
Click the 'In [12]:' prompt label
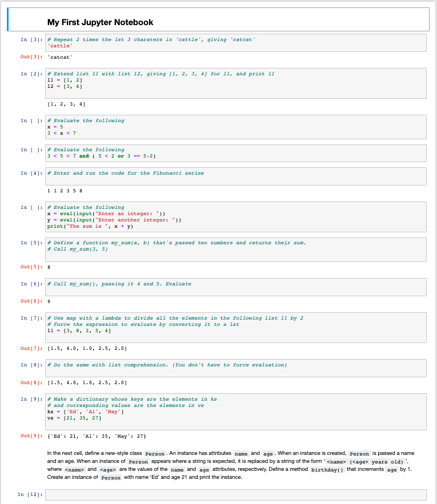click(30, 494)
